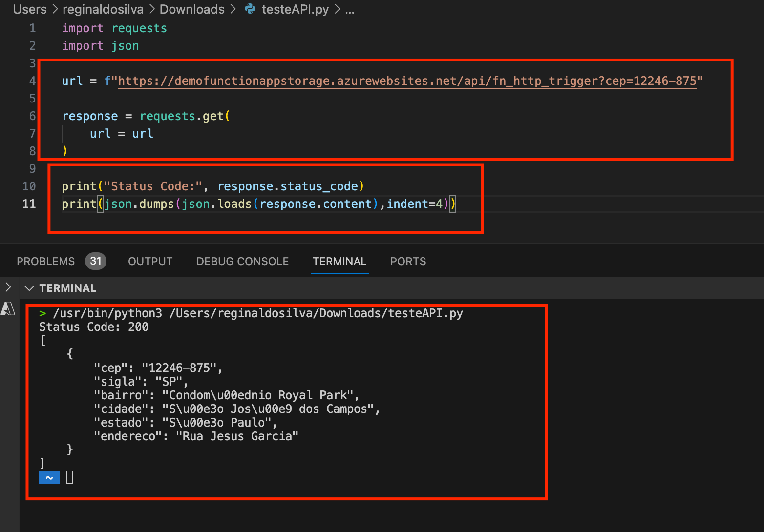Screen dimensions: 764x532
Task: Click line number 11 in the gutter
Action: [29, 204]
